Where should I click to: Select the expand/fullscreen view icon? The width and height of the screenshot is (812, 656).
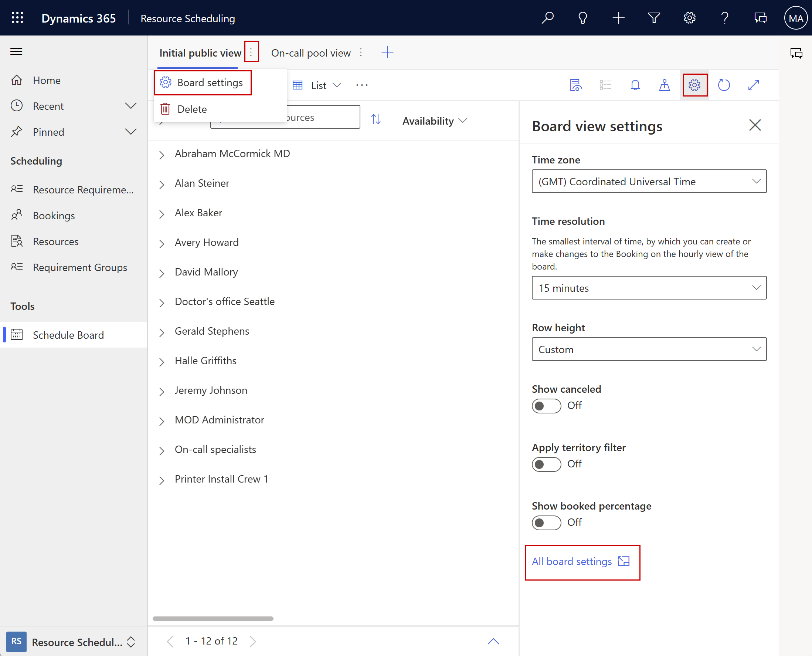point(754,84)
